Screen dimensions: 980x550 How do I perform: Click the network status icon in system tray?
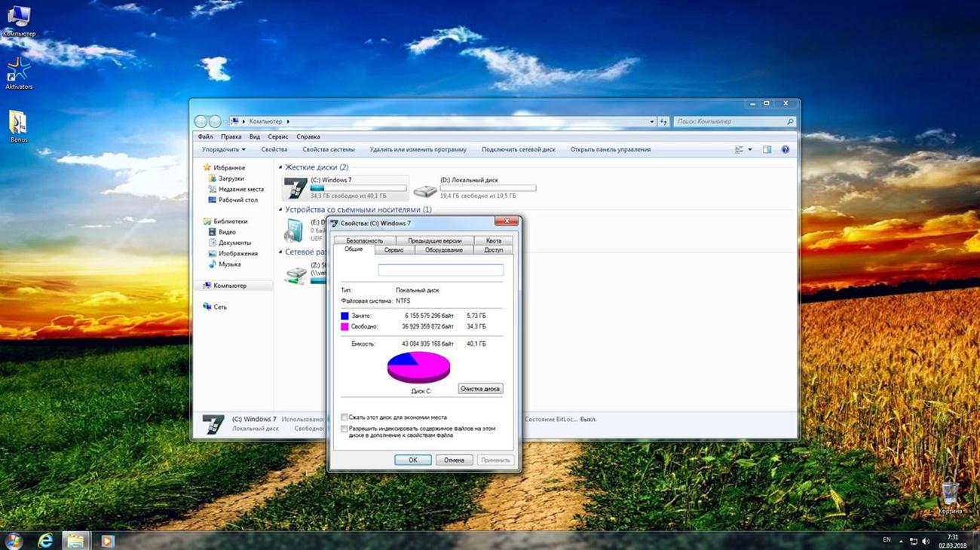coord(913,541)
